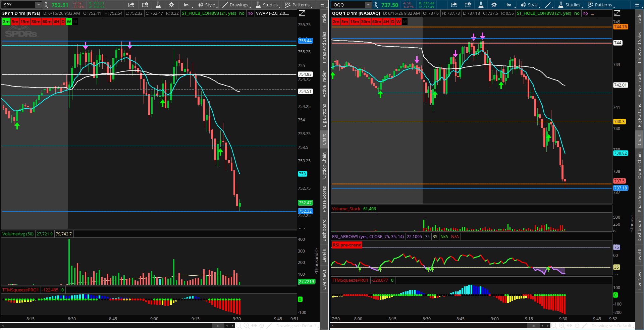Screen dimensions: 644x330
Task: Toggle the 15m label on SPY chart
Action: pos(25,21)
